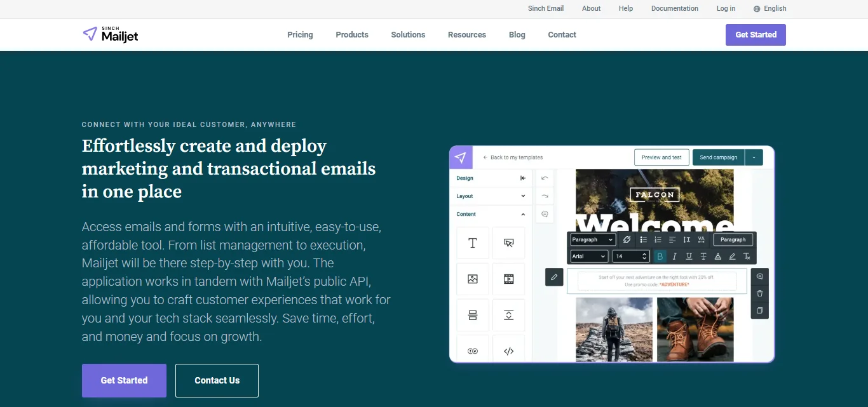868x407 pixels.
Task: Click Get Started in the header
Action: [x=756, y=35]
